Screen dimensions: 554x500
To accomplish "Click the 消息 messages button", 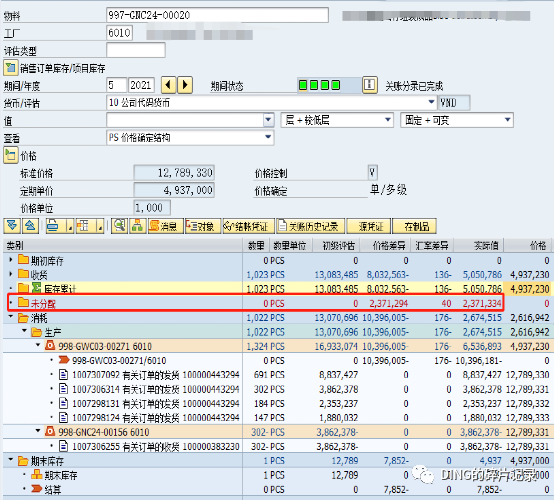I will 166,226.
